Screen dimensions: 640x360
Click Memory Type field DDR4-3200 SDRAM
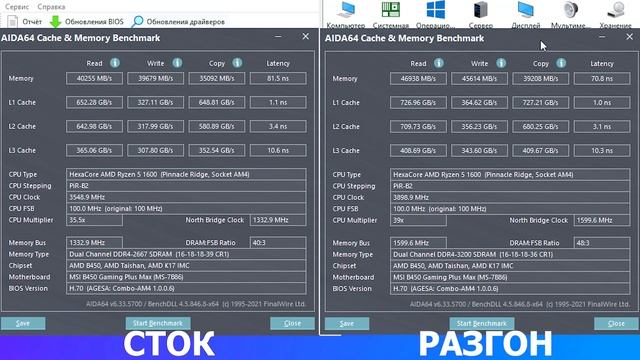pyautogui.click(x=510, y=255)
